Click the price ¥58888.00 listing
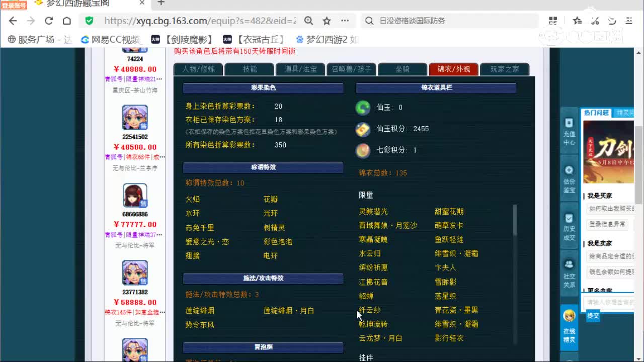Image resolution: width=644 pixels, height=362 pixels. pyautogui.click(x=135, y=302)
